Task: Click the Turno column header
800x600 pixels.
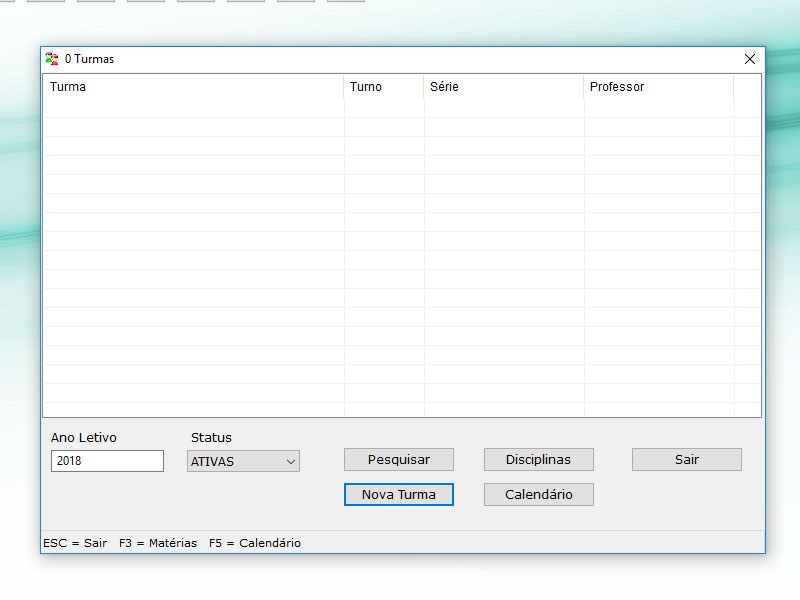Action: pos(384,87)
